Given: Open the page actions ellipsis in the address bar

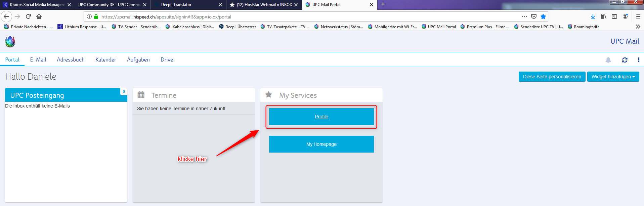Looking at the screenshot, I should coord(524,16).
